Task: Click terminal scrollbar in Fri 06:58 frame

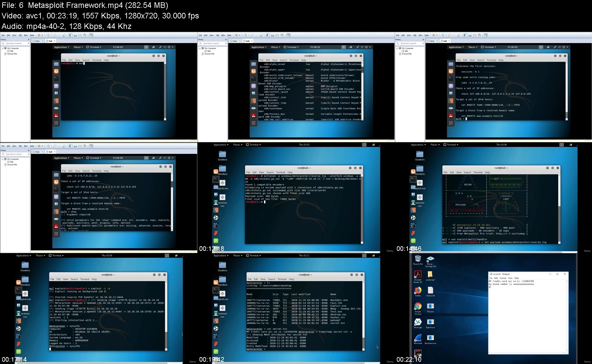Action: coord(172,201)
